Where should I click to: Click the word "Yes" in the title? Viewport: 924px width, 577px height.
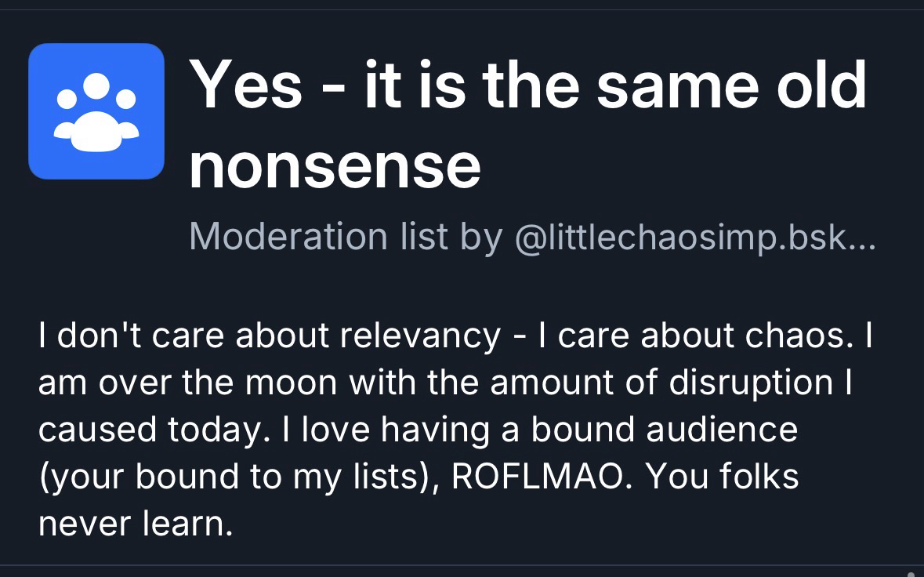click(245, 85)
